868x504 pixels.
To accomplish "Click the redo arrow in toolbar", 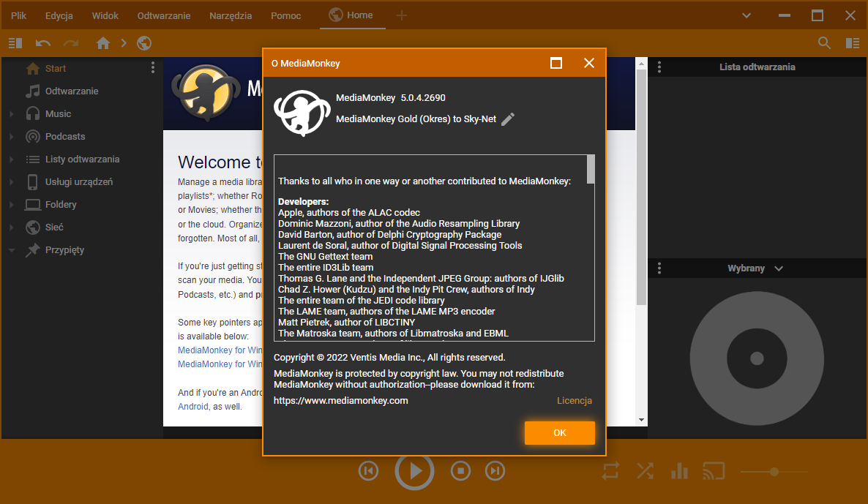I will click(71, 43).
